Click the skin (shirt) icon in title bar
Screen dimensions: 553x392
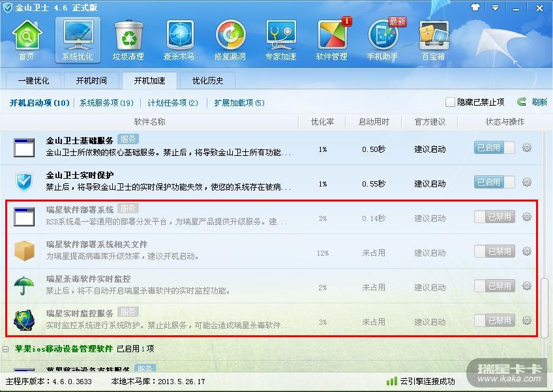click(475, 7)
